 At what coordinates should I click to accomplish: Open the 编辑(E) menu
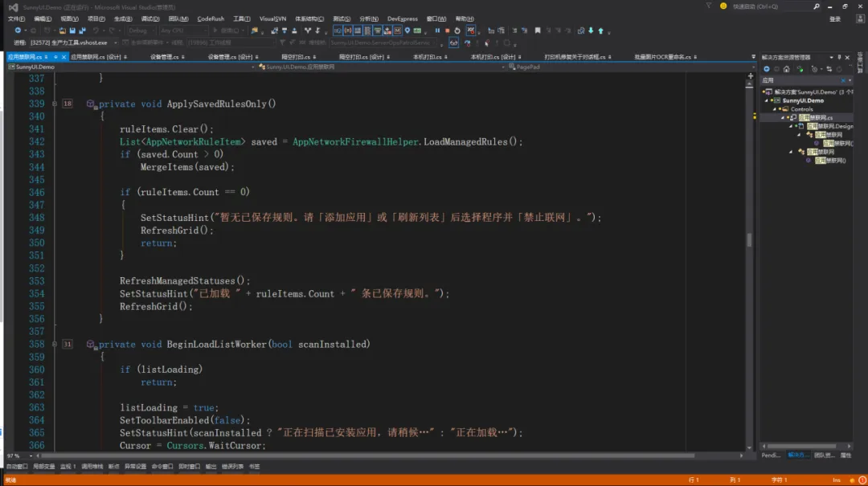click(x=43, y=18)
